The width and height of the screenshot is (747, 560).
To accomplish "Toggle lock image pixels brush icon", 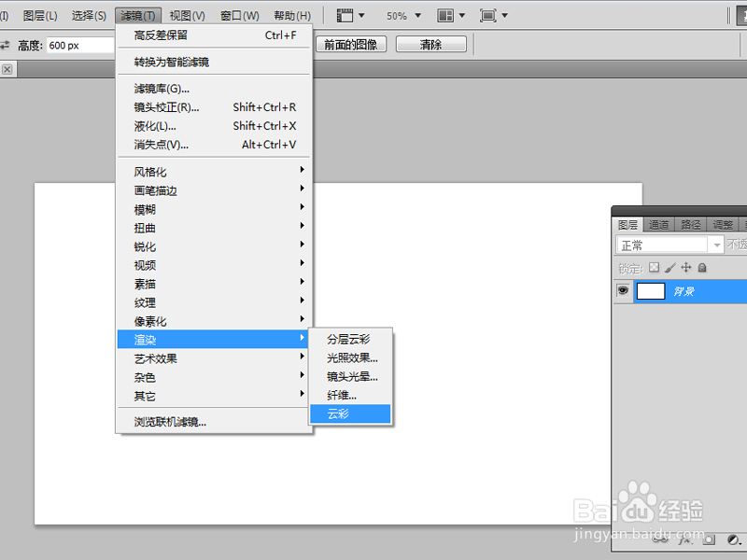I will click(x=670, y=268).
